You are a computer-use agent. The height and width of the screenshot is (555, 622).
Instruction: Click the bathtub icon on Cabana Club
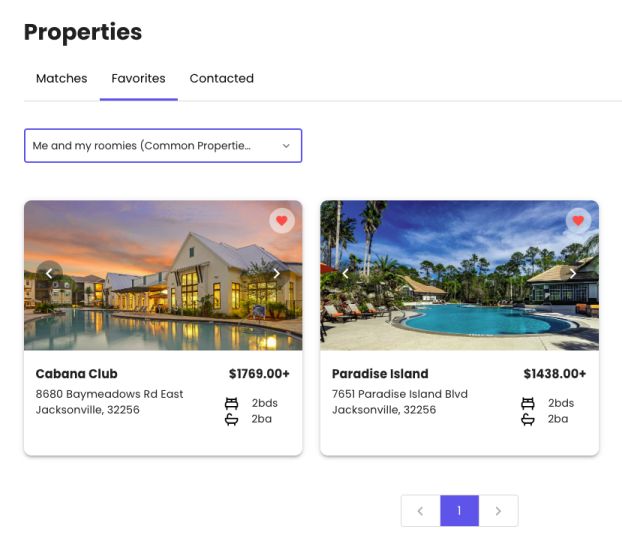(232, 420)
